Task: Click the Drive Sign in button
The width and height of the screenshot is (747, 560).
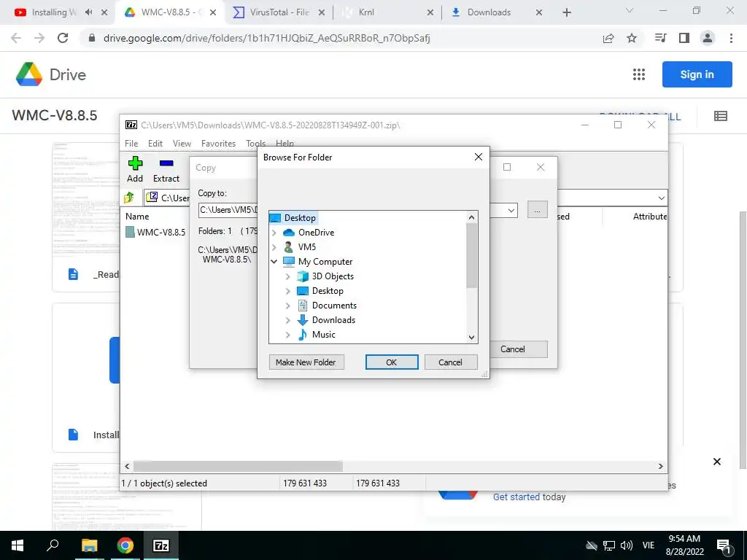Action: click(x=697, y=74)
